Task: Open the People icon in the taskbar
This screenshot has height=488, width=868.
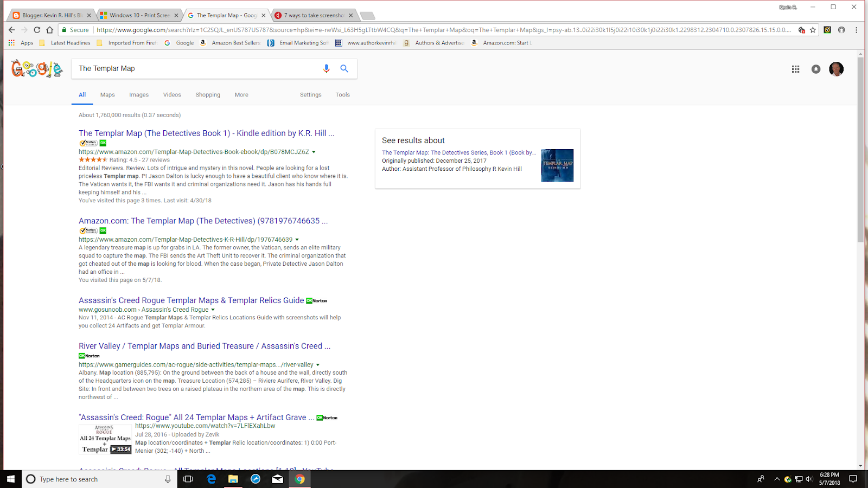Action: 761,479
